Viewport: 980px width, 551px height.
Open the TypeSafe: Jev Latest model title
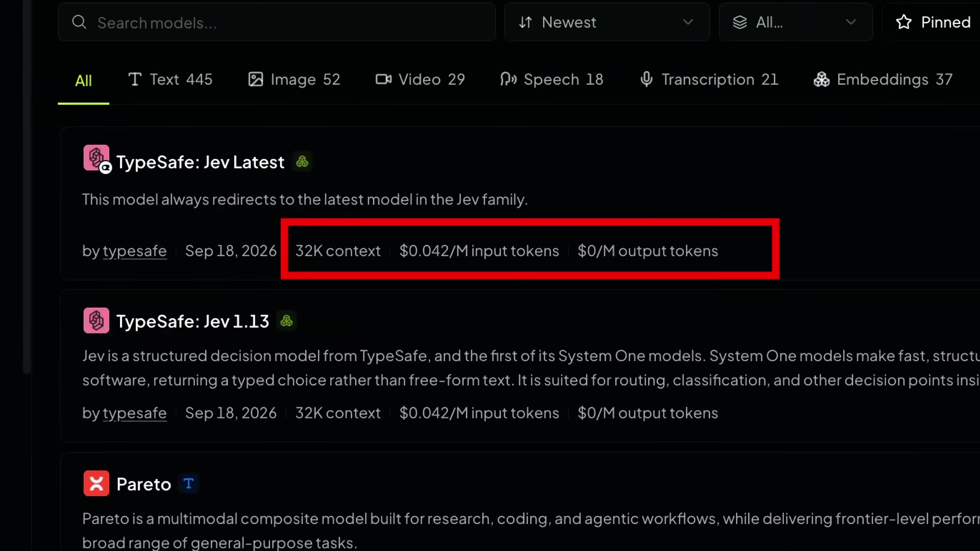[x=200, y=162]
